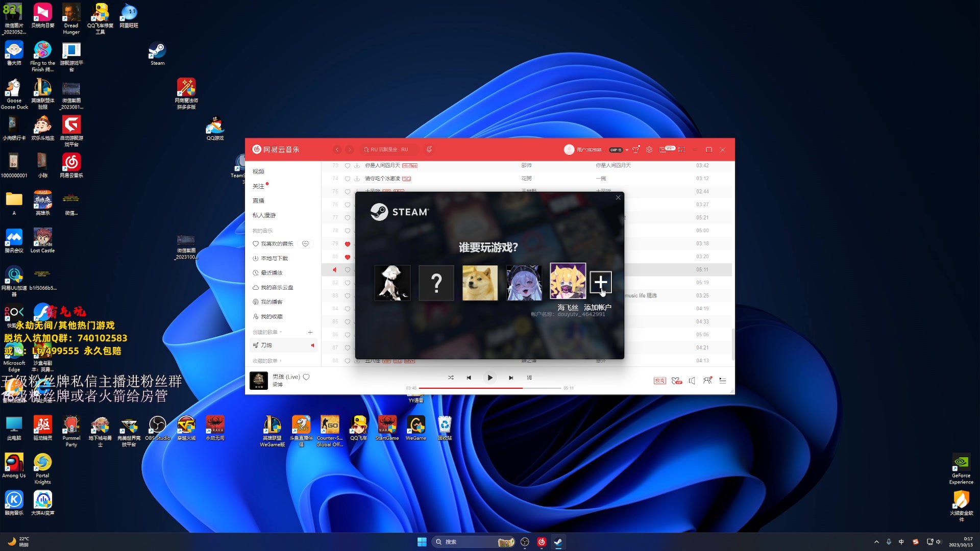Toggle shuffle play mode
980x551 pixels.
point(451,378)
